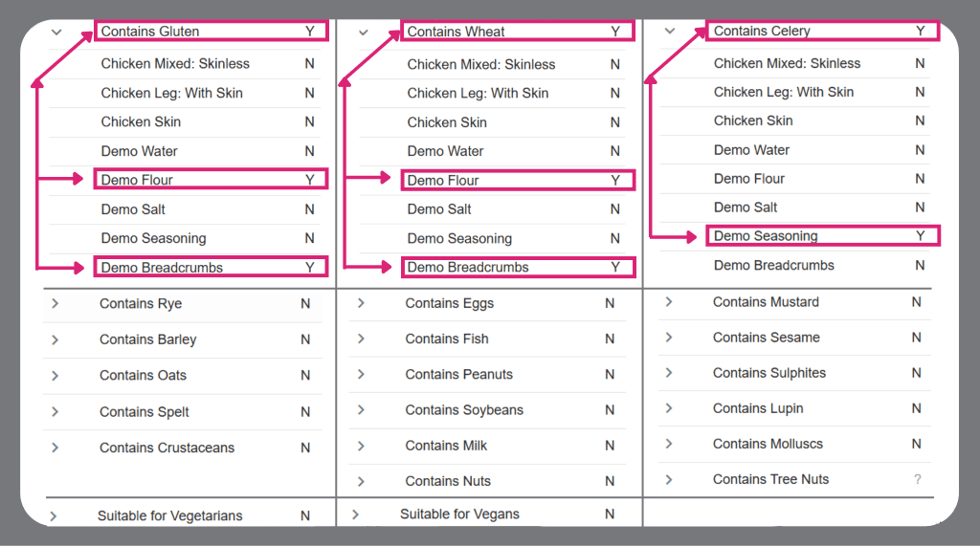
Task: Expand the Contains Tree Nuts row
Action: pos(668,479)
